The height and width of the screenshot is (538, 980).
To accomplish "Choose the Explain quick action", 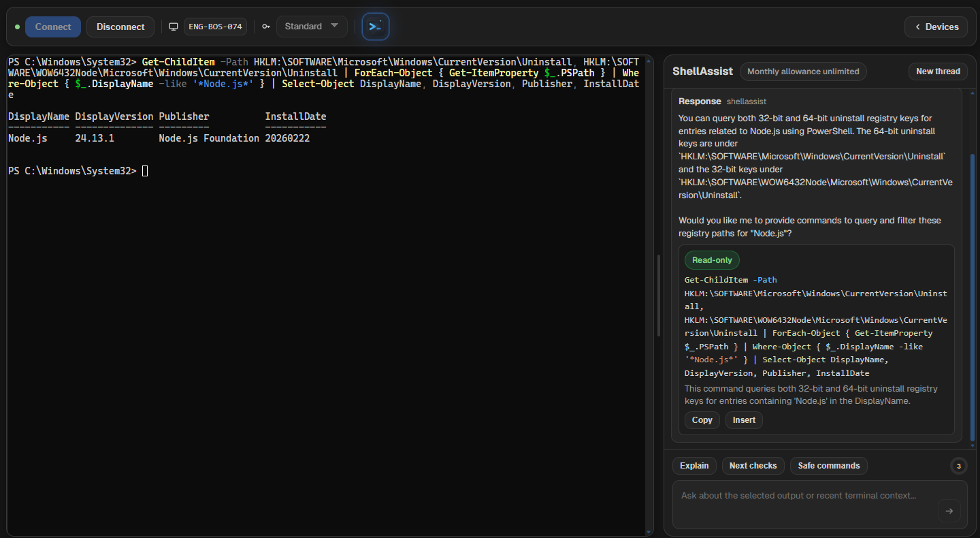I will 694,466.
